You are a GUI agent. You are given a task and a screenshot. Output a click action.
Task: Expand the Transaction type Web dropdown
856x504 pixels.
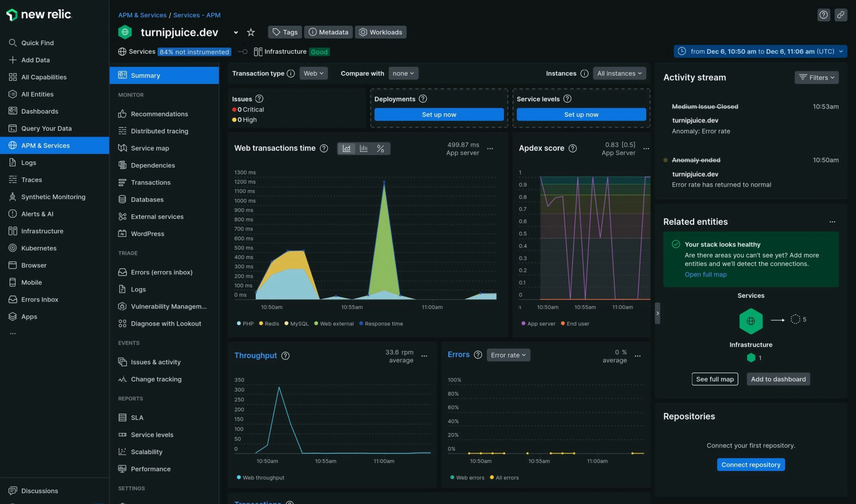[313, 73]
